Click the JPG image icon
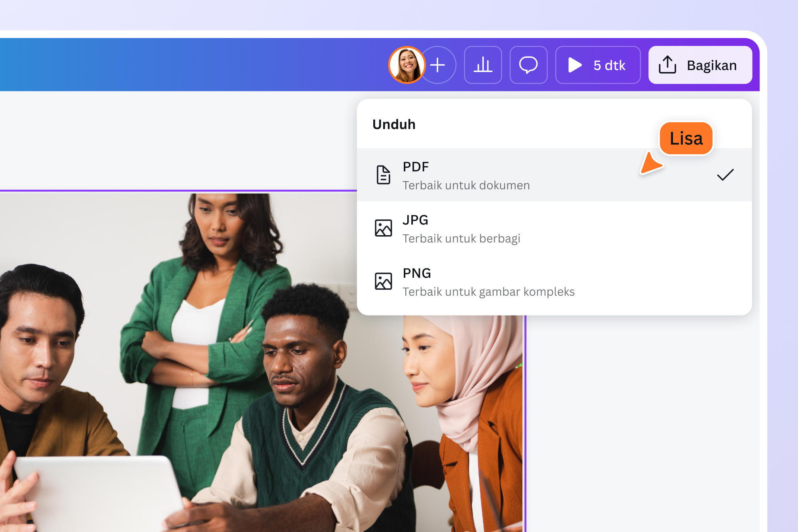Screen dimensions: 798x532 click(383, 228)
